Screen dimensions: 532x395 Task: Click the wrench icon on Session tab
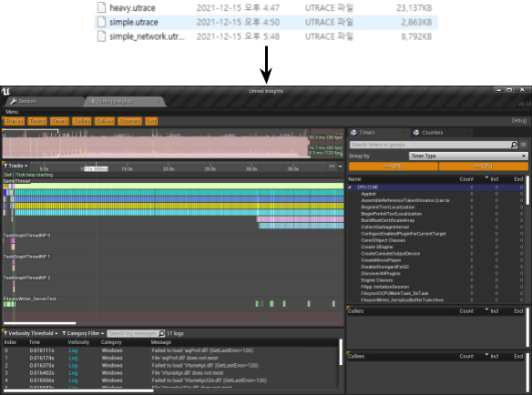click(14, 101)
